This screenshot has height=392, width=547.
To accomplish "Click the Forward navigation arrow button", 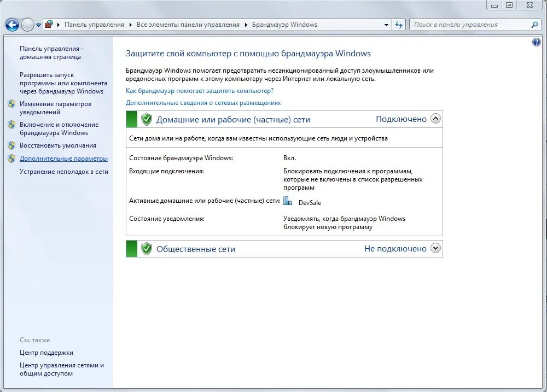I will point(27,25).
